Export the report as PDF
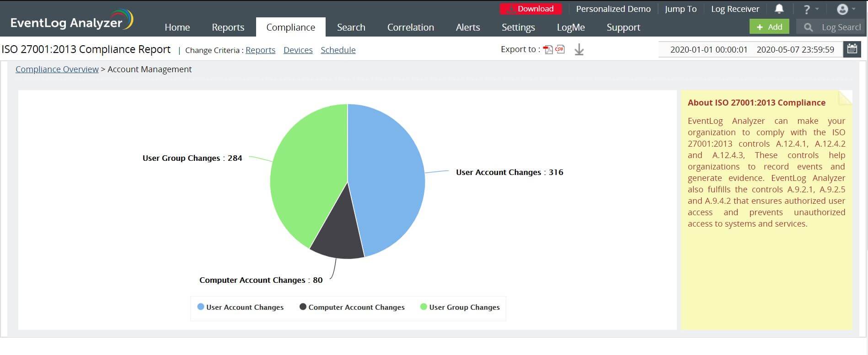 coord(548,49)
